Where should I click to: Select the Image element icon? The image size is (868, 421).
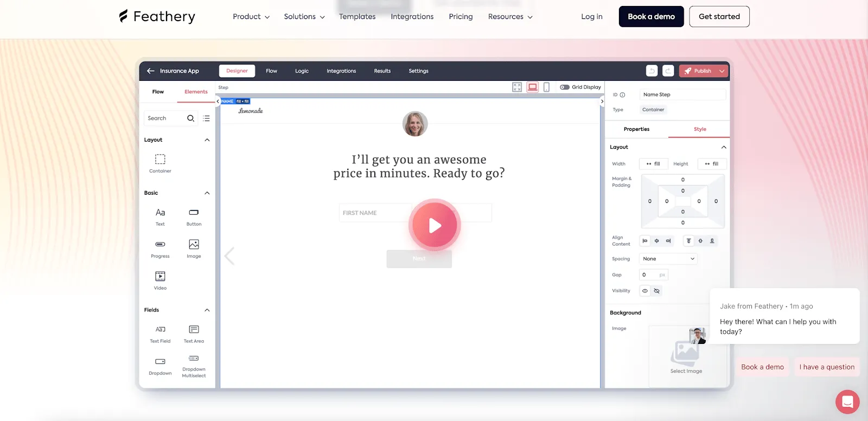(194, 244)
